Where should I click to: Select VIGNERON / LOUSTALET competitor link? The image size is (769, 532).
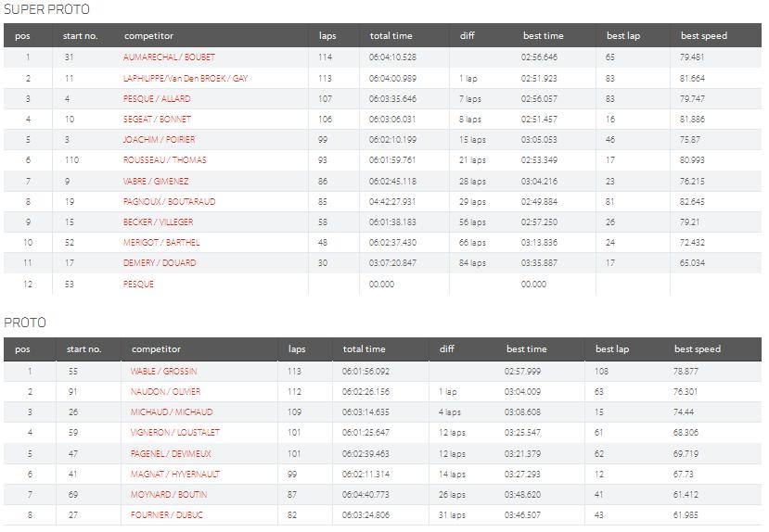pos(176,433)
